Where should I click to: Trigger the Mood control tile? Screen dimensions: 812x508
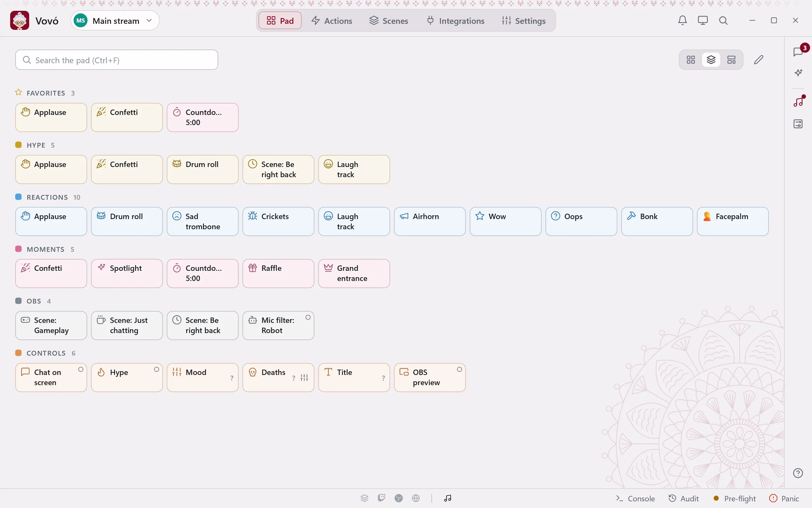(x=202, y=377)
